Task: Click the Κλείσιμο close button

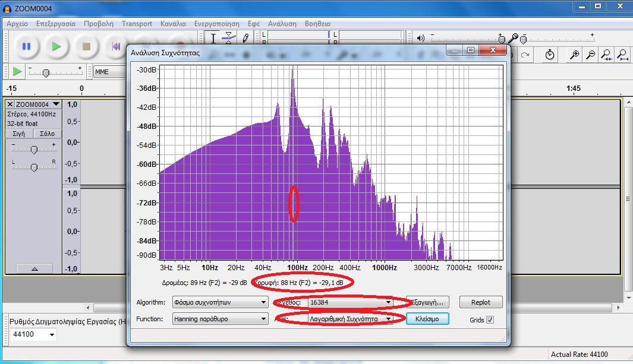Action: click(x=427, y=319)
